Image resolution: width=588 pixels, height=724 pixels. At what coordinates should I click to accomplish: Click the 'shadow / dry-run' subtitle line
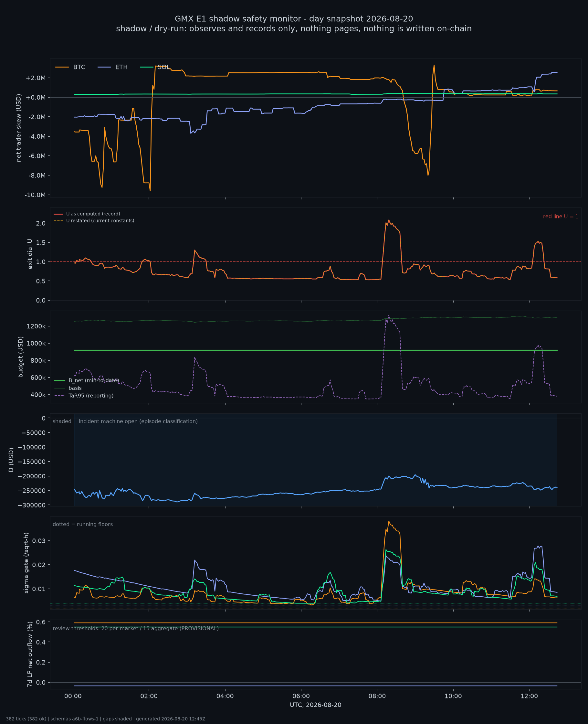click(x=294, y=29)
